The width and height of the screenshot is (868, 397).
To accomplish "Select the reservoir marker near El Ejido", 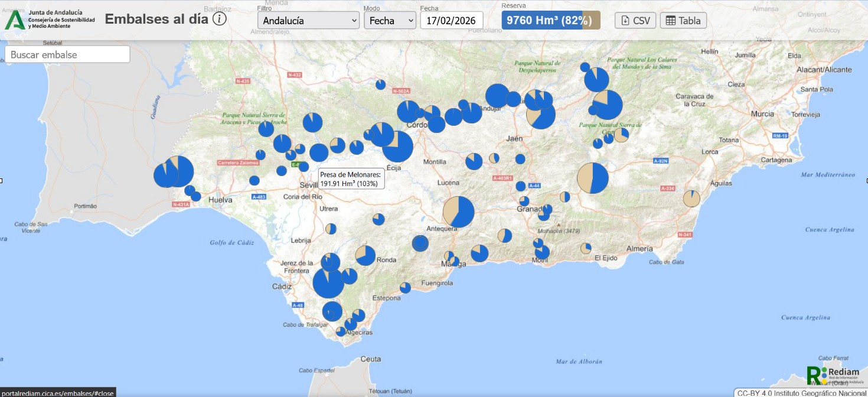I will coord(586,248).
